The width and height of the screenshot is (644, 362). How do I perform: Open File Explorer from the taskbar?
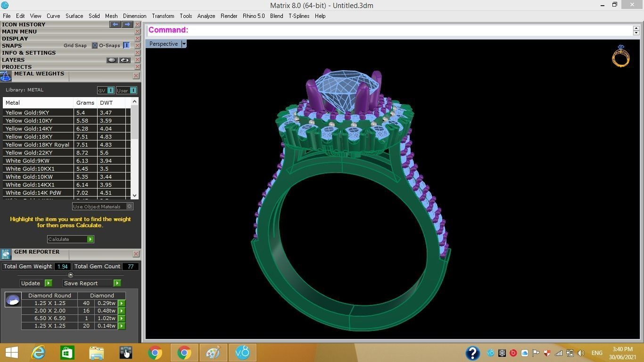pyautogui.click(x=96, y=353)
